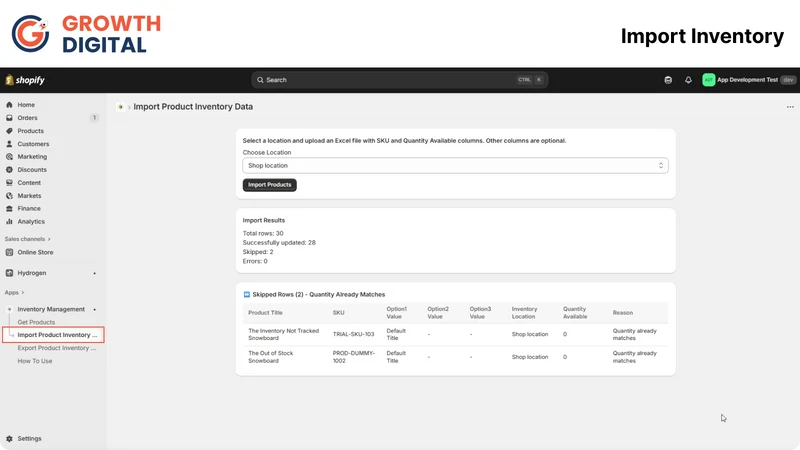Click SKU cell TRIAL-SKU-103

(x=354, y=334)
